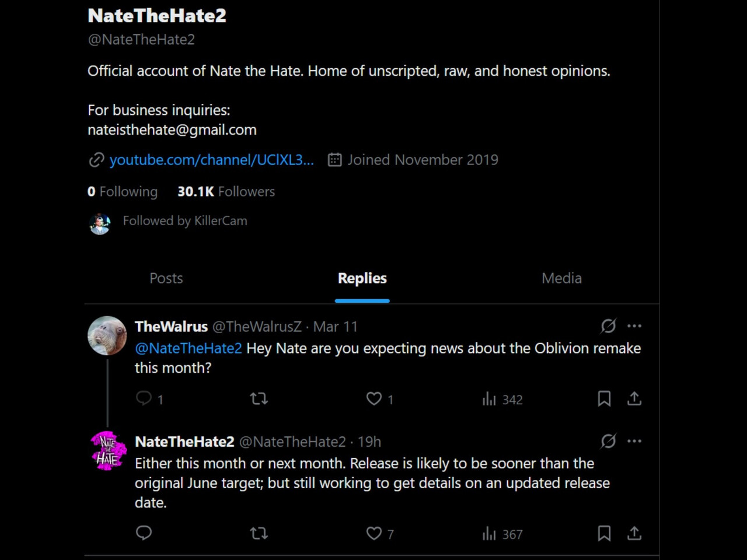Viewport: 747px width, 560px height.
Task: Repost NateTheHate2's reply
Action: click(x=259, y=533)
